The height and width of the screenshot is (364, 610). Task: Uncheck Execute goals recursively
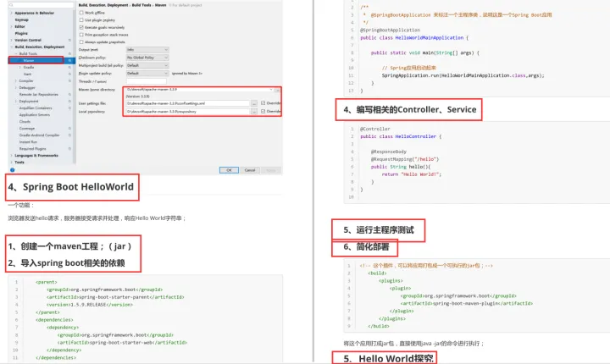point(81,27)
